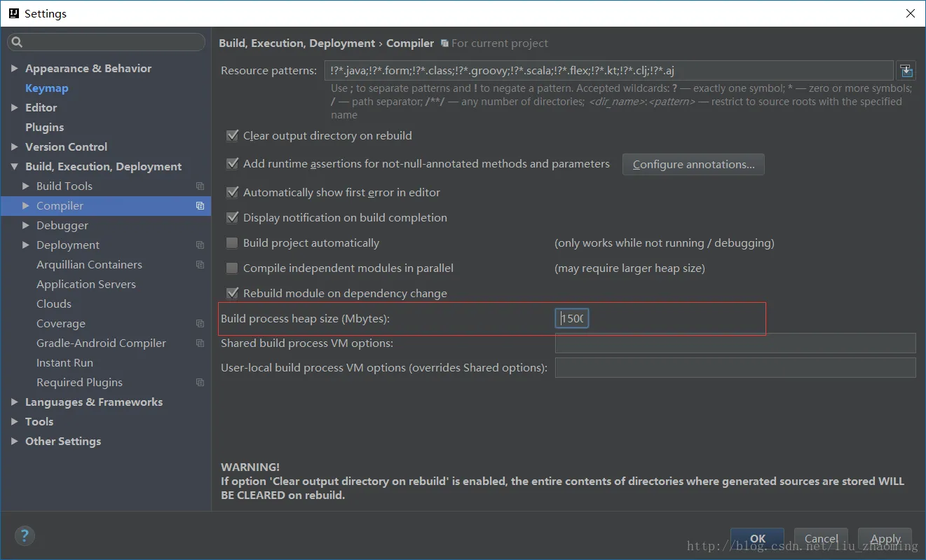
Task: Click the User-local build process VM options field
Action: click(735, 368)
